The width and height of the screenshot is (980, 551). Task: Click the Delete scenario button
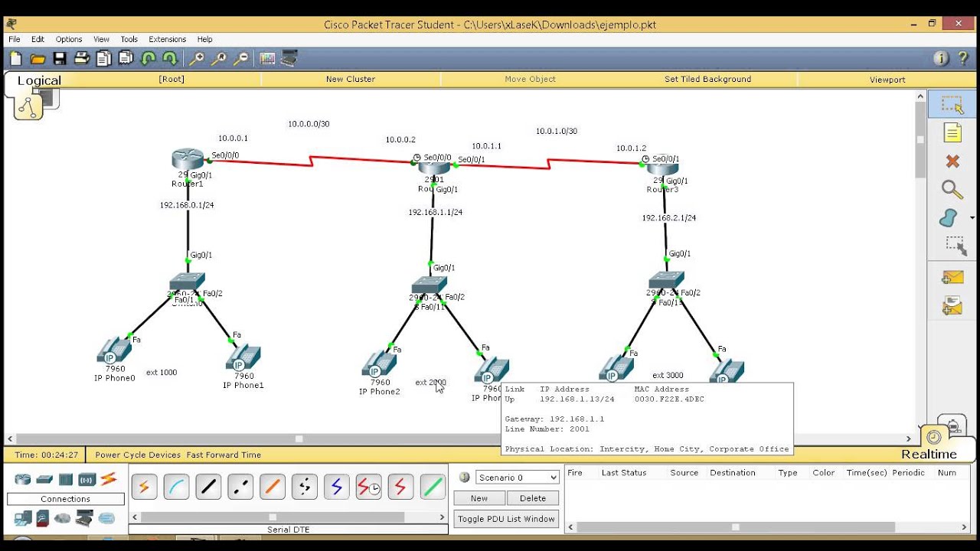(x=533, y=498)
